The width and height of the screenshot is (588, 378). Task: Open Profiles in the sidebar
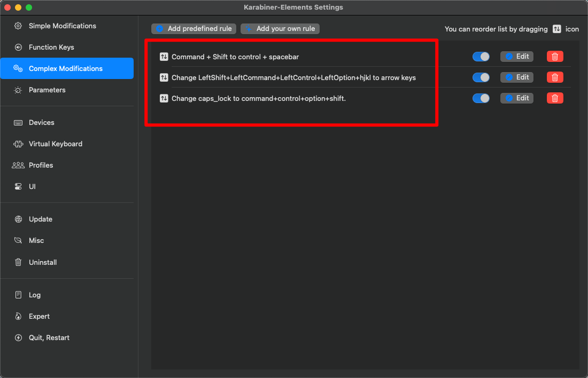tap(67, 165)
